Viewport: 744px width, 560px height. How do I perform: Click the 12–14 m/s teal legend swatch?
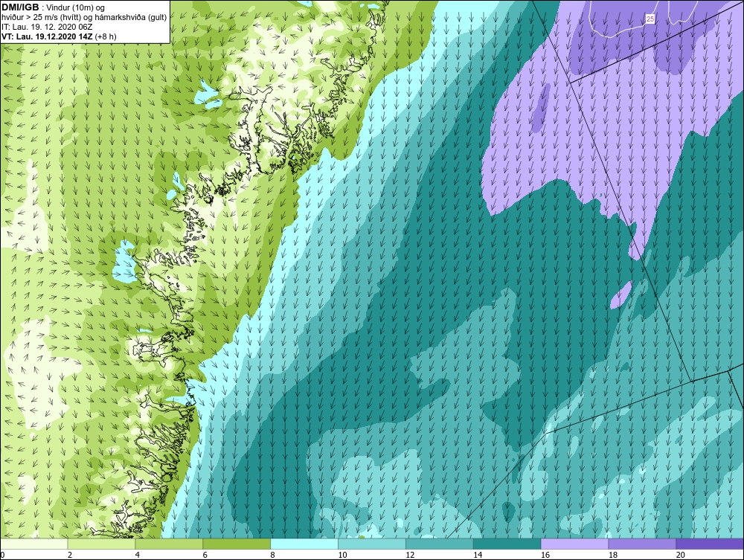point(440,544)
